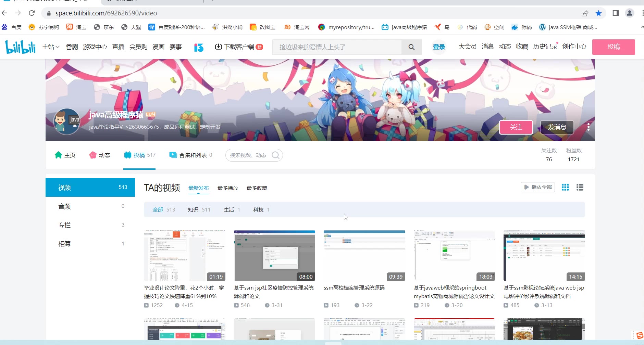Screen dimensions: 644x345
Task: Select the 投稿 517 tab
Action: point(140,155)
